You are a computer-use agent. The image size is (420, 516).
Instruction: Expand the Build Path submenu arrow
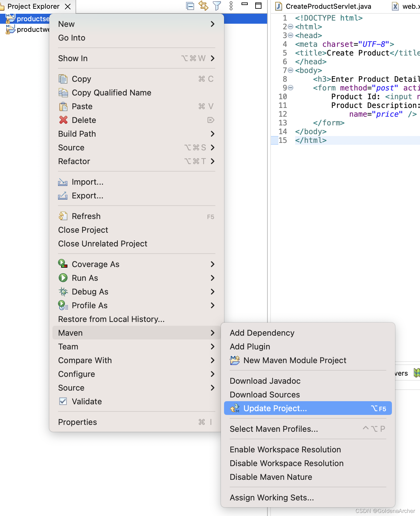(212, 134)
